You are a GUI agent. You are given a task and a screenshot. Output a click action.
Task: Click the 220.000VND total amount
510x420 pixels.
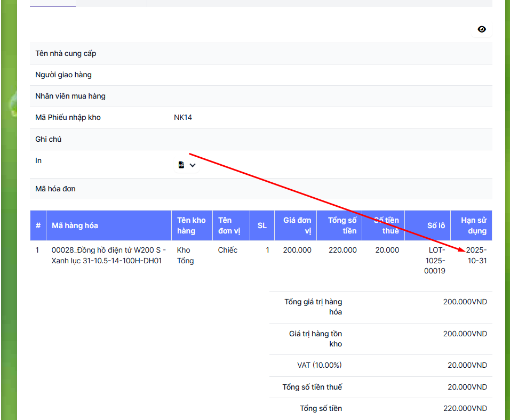[467, 408]
